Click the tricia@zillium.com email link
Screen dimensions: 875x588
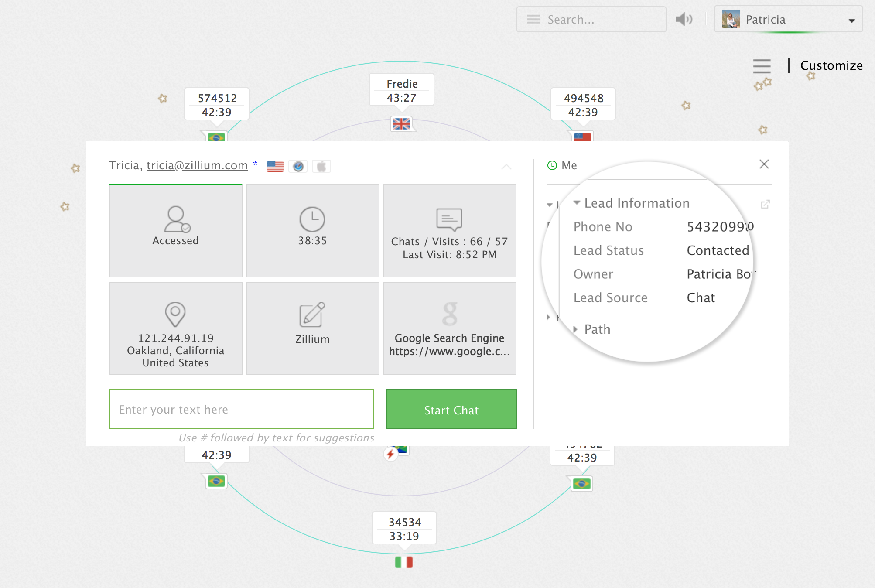197,165
